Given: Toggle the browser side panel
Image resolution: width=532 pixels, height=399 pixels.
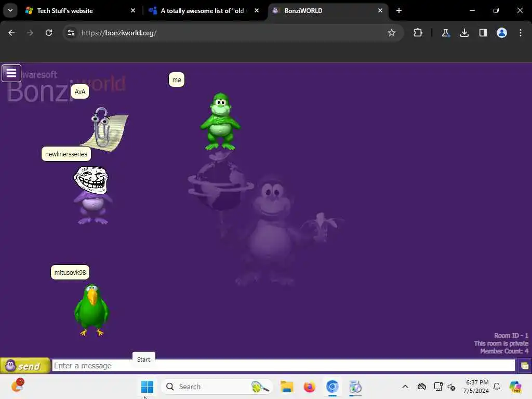Looking at the screenshot, I should 483,33.
